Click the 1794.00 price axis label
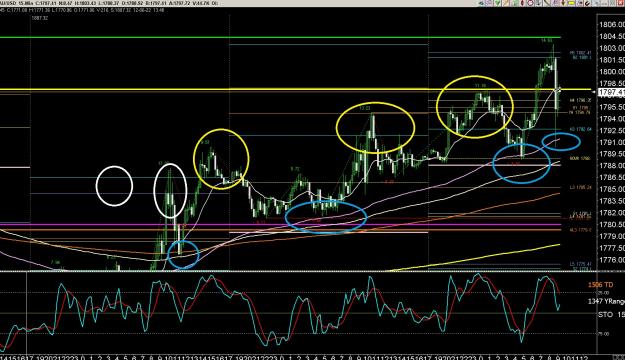This screenshot has width=625, height=360. pos(612,119)
